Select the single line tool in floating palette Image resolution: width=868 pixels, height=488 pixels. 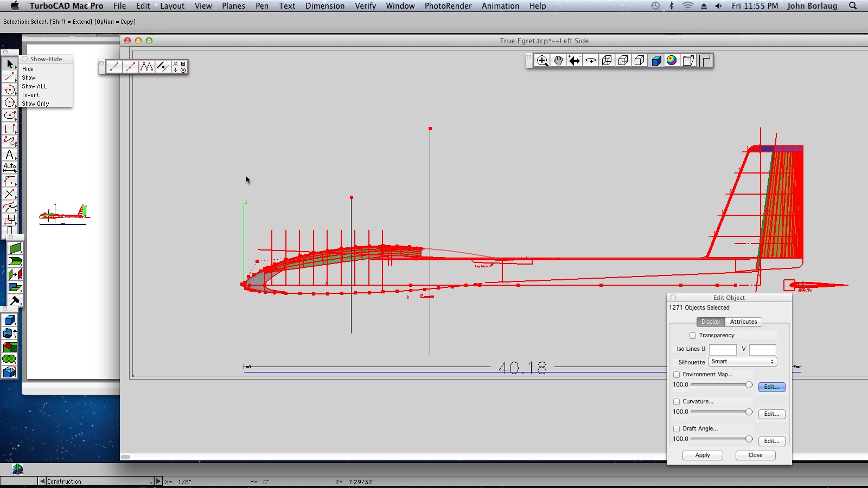[114, 67]
